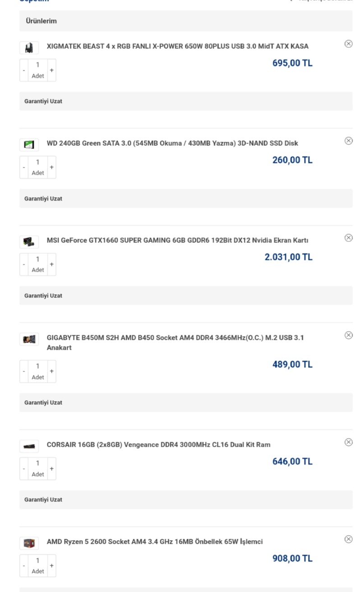Decrease quantity of the AMD Ryzen 5 2600
Screen dimensions: 364x592
[x=24, y=566]
